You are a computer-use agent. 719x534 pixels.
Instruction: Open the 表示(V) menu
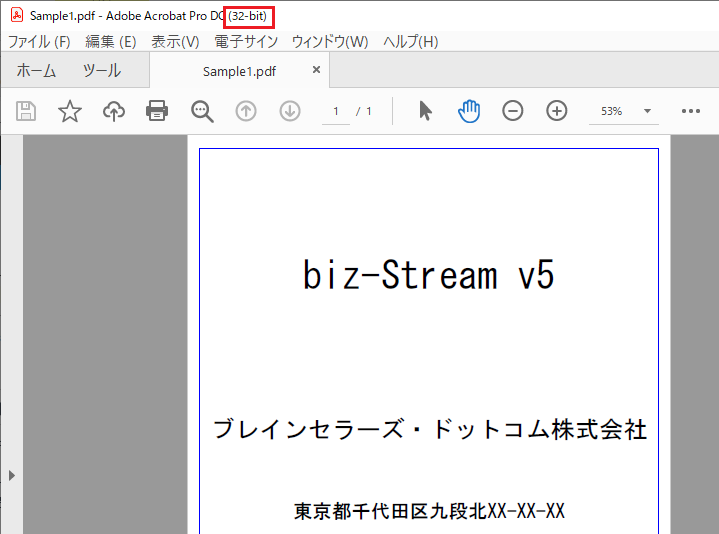point(175,42)
